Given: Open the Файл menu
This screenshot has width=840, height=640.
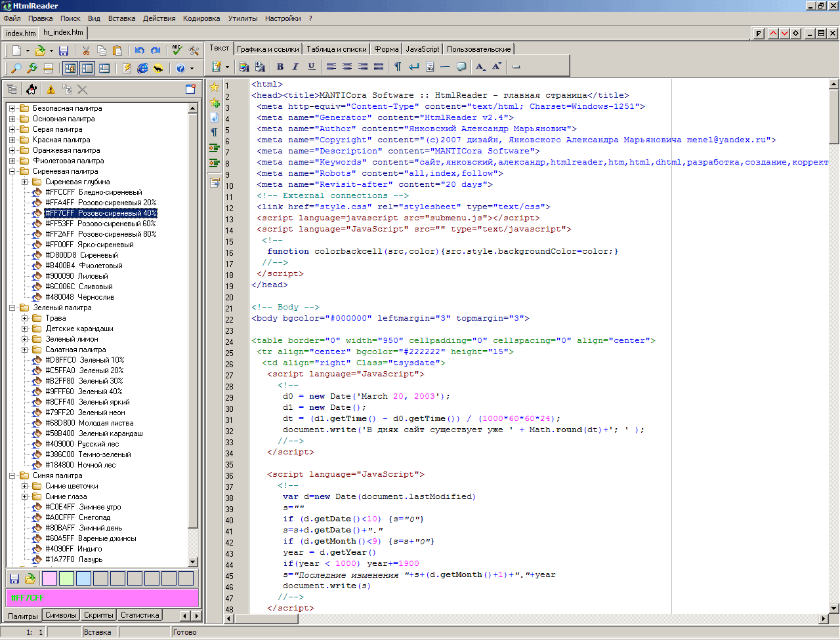Looking at the screenshot, I should 12,18.
